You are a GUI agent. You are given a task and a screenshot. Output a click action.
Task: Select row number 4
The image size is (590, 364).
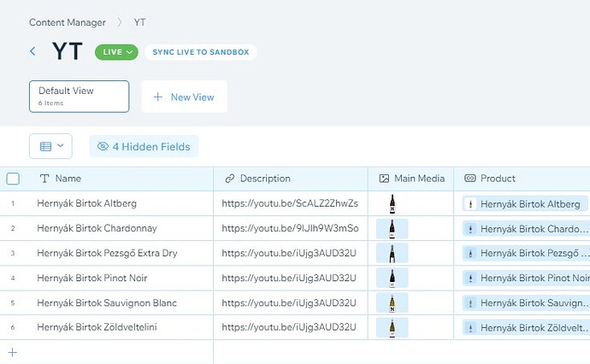point(13,279)
